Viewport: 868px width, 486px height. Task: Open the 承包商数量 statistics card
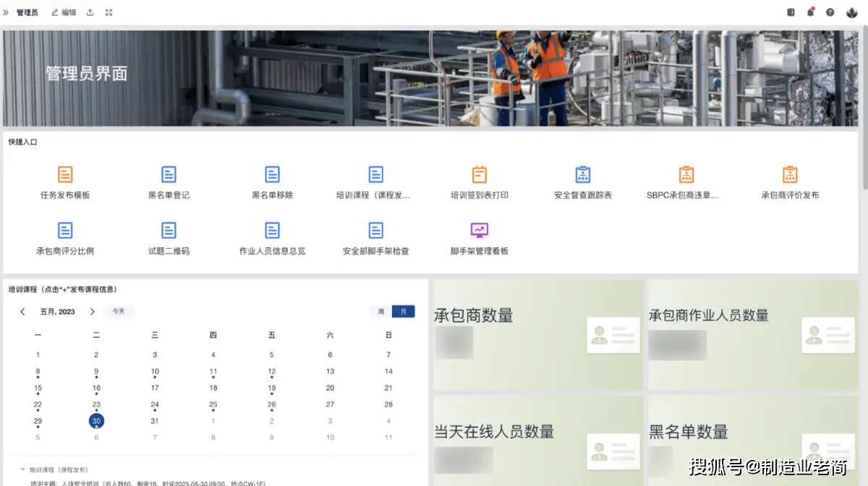click(537, 335)
